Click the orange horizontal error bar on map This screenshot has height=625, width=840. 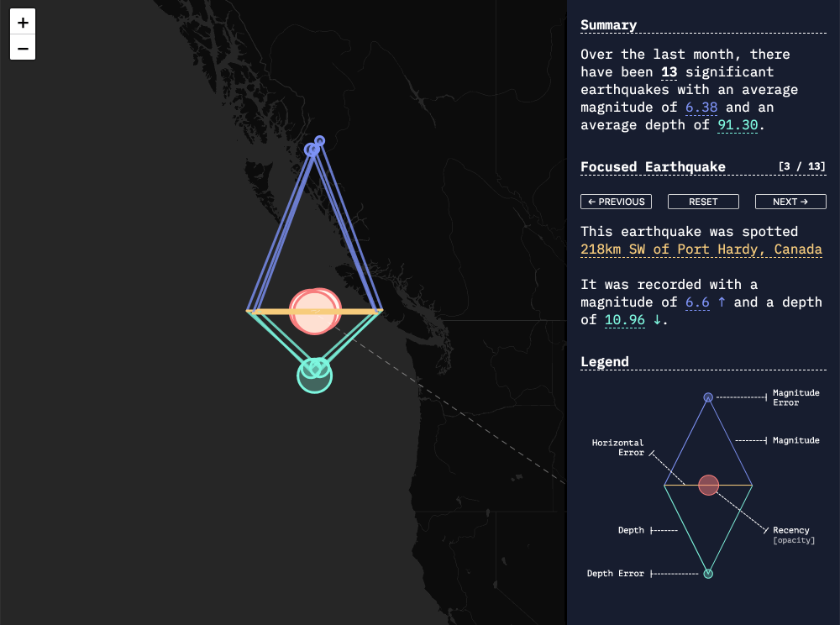[314, 311]
